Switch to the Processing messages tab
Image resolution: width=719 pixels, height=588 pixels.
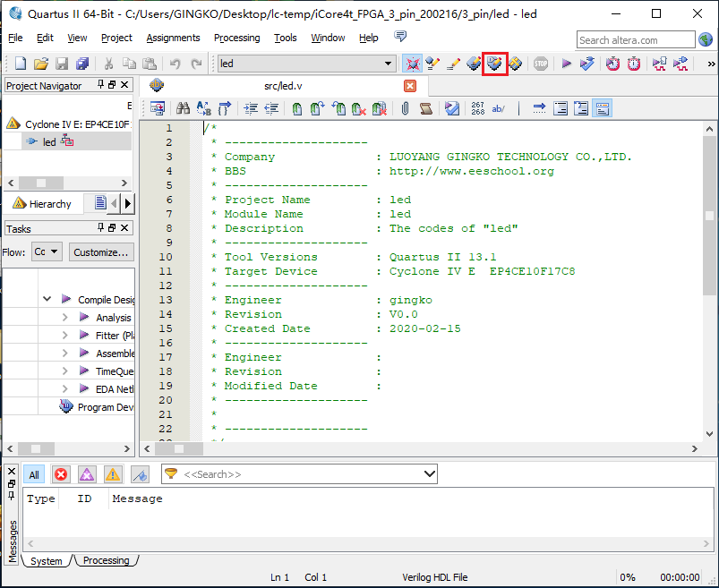[106, 560]
